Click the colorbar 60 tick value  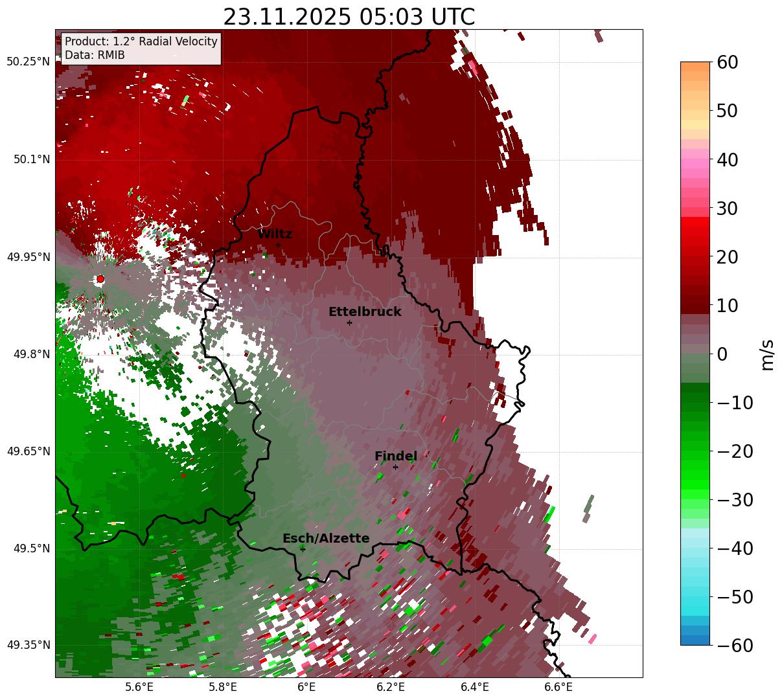[x=727, y=63]
